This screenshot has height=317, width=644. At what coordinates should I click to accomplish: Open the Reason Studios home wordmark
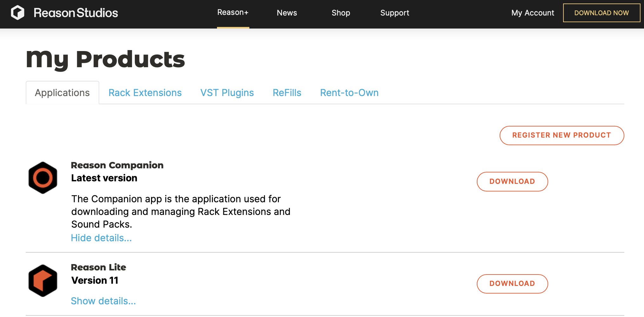pyautogui.click(x=76, y=13)
